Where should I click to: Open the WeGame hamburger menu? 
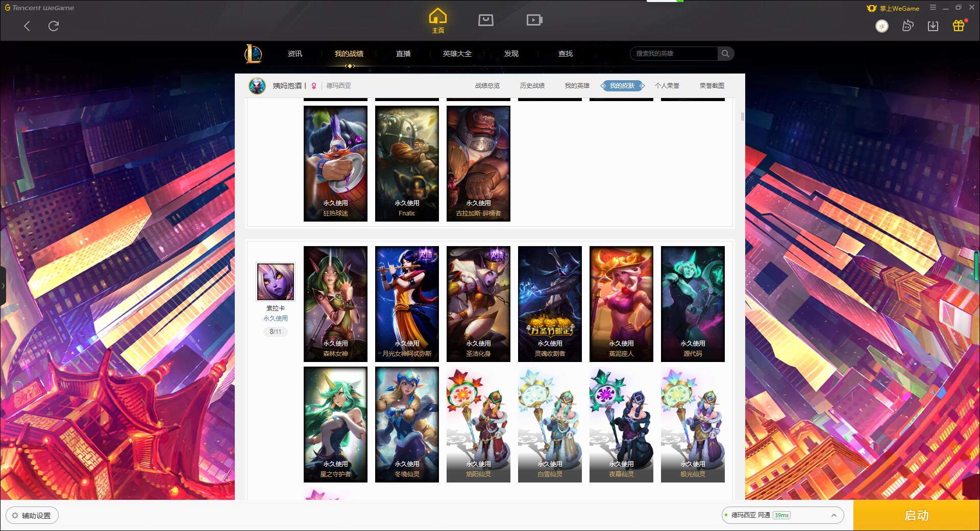pos(933,8)
